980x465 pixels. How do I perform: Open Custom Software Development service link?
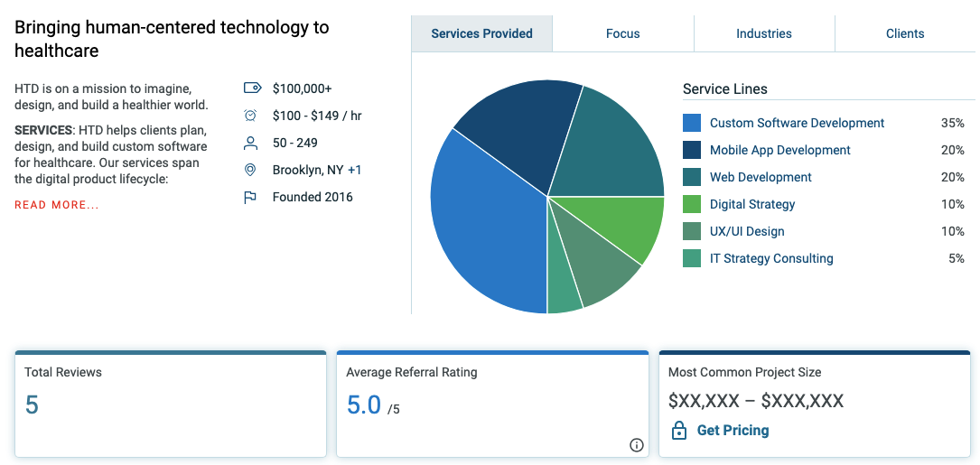click(x=797, y=123)
